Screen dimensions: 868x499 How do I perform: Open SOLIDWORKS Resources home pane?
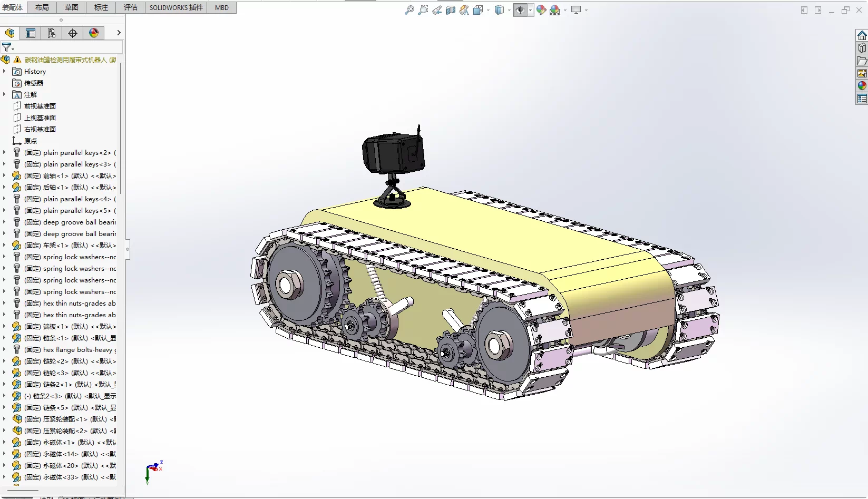pos(862,35)
